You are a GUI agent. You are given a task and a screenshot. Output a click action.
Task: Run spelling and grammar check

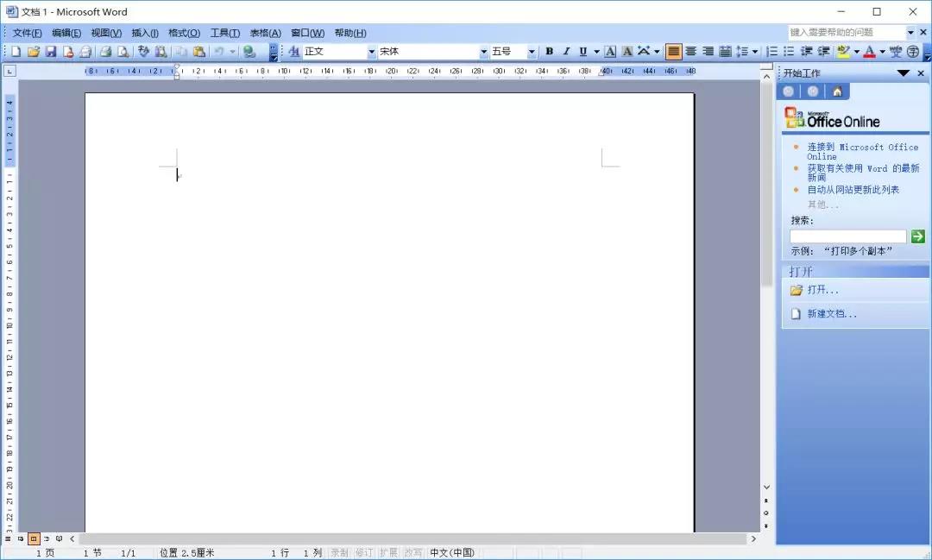tap(143, 51)
